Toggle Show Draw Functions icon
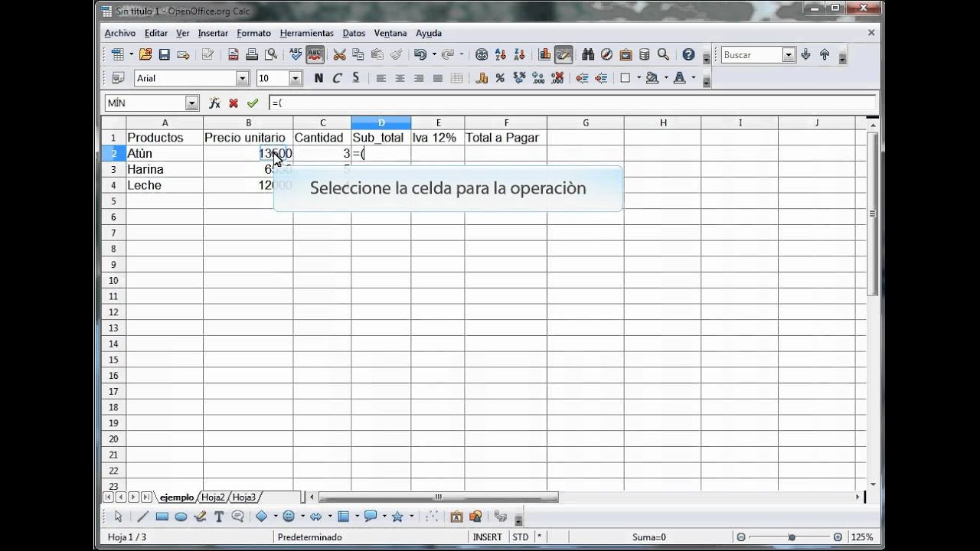 pos(563,54)
